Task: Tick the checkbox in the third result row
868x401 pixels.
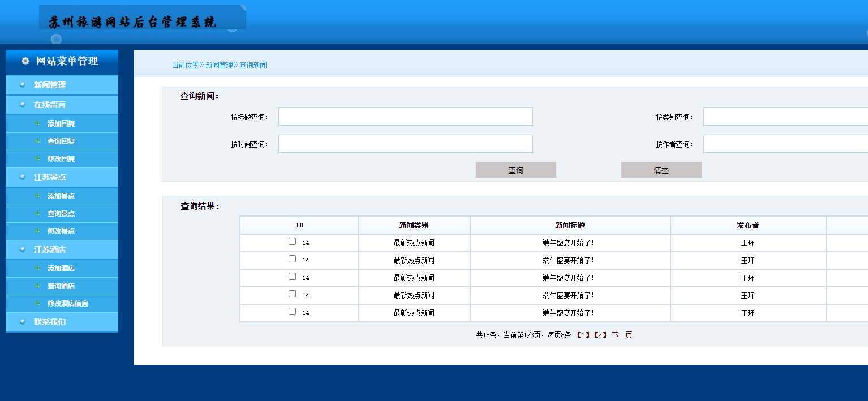Action: coord(292,276)
